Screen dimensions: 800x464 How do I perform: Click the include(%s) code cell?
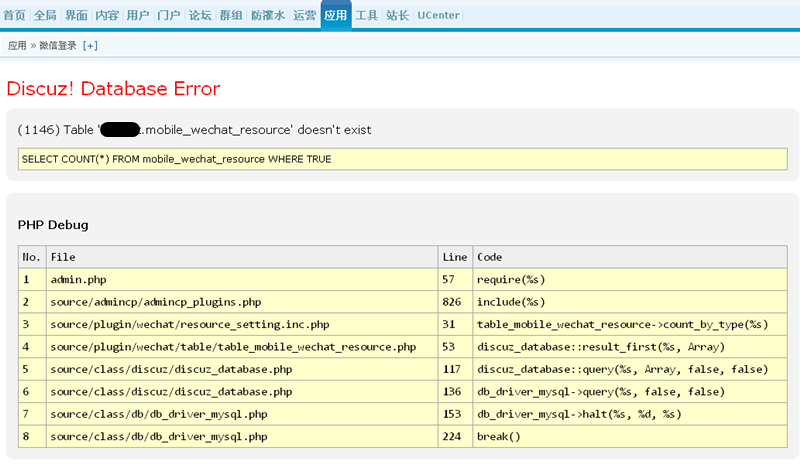pos(630,302)
